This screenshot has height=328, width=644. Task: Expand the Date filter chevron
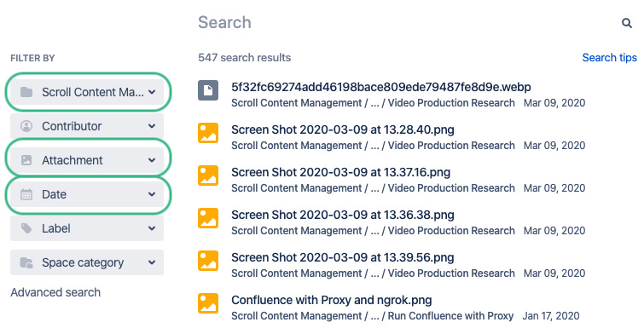click(x=152, y=194)
